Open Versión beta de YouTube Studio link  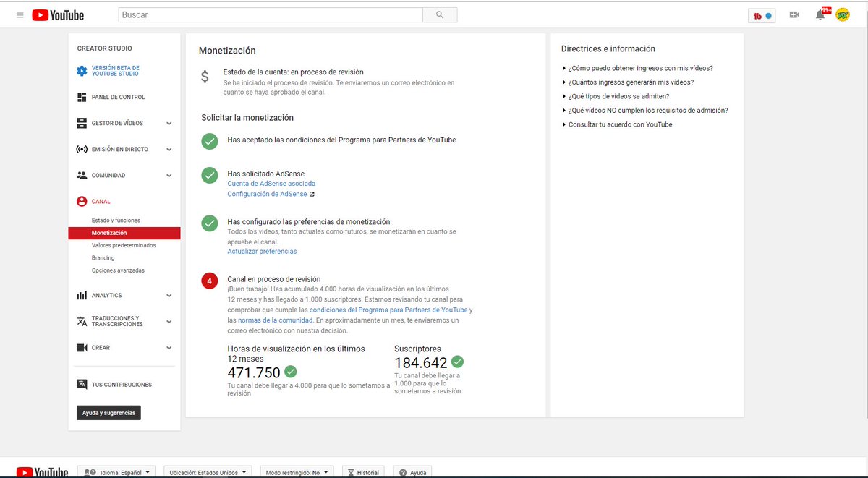[116, 71]
